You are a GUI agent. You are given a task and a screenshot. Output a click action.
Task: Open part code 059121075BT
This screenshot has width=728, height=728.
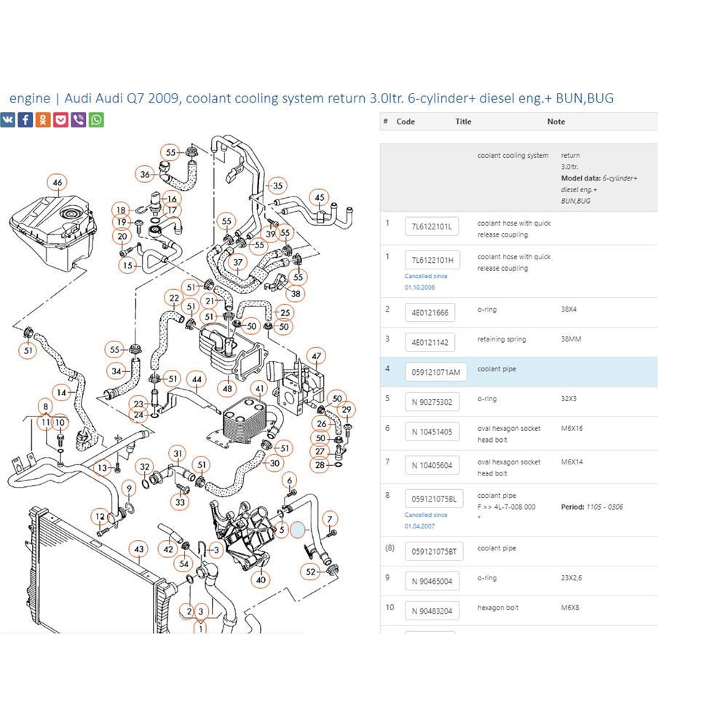(434, 551)
